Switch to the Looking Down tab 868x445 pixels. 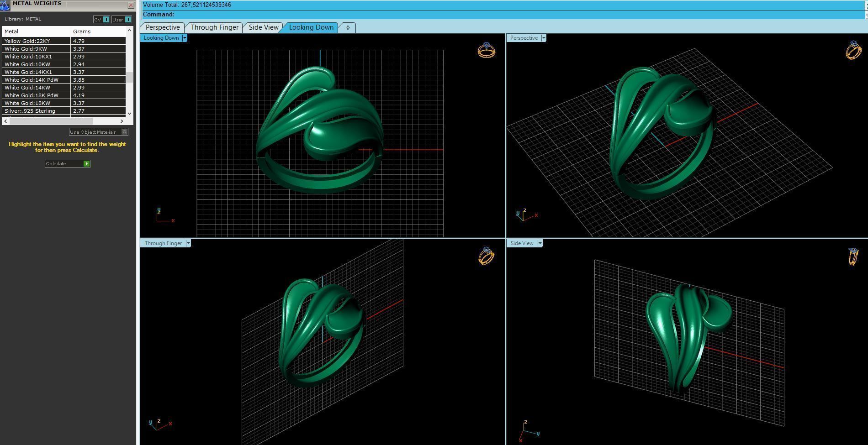(311, 27)
